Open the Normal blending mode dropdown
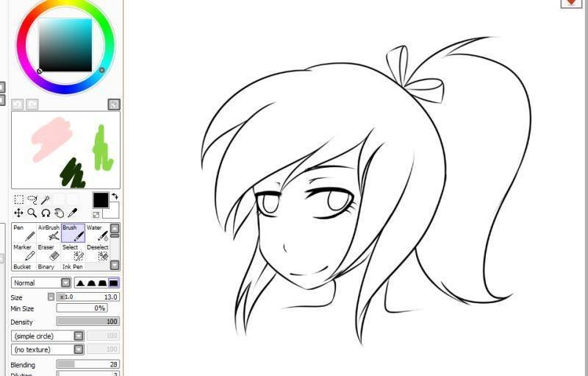The image size is (588, 376). [65, 283]
